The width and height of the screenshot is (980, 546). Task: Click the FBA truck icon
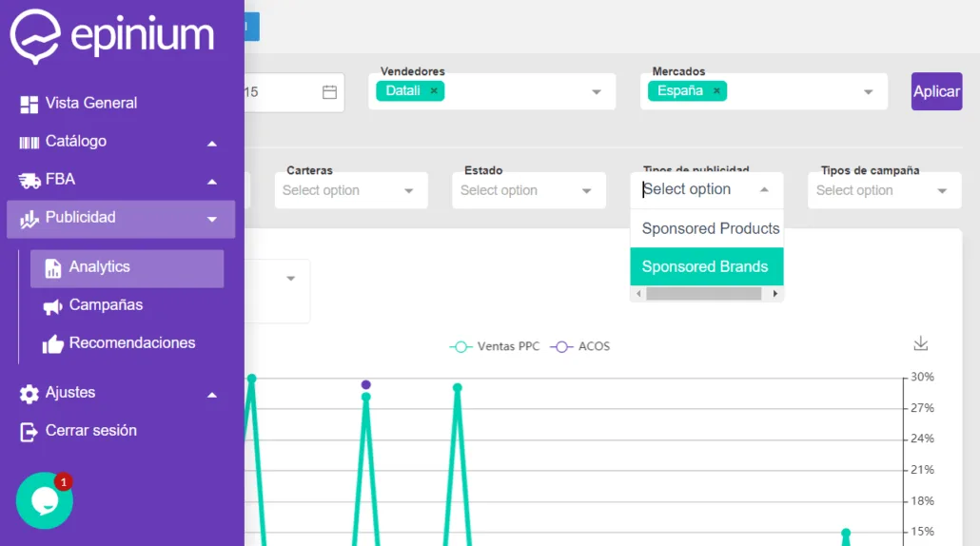29,181
